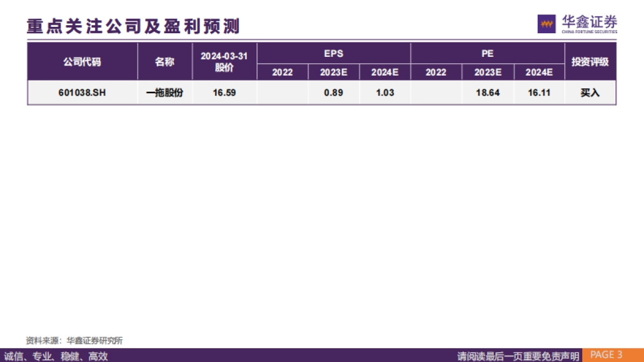The width and height of the screenshot is (644, 362).
Task: Click the 2024-03-31 股价 header cell
Action: pos(224,61)
